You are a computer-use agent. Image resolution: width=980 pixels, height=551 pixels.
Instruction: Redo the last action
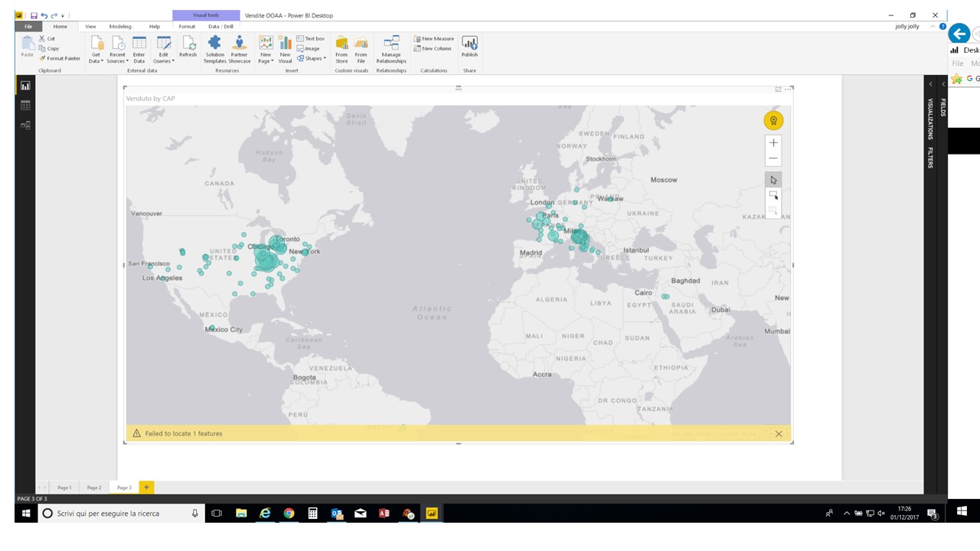(x=54, y=15)
